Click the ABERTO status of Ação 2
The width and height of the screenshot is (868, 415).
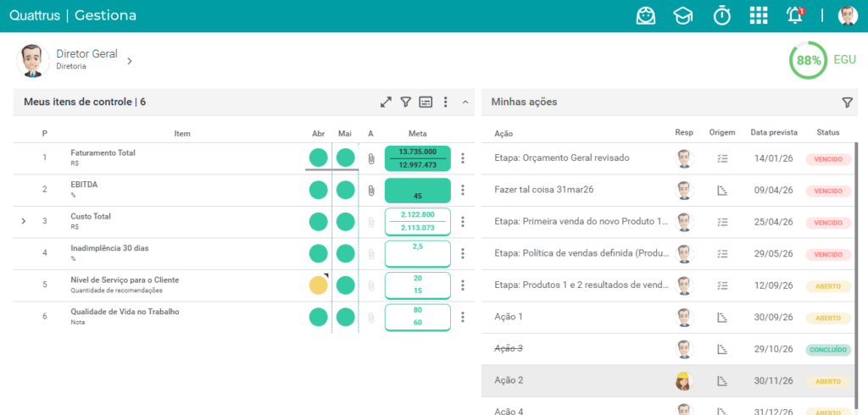[x=827, y=382]
